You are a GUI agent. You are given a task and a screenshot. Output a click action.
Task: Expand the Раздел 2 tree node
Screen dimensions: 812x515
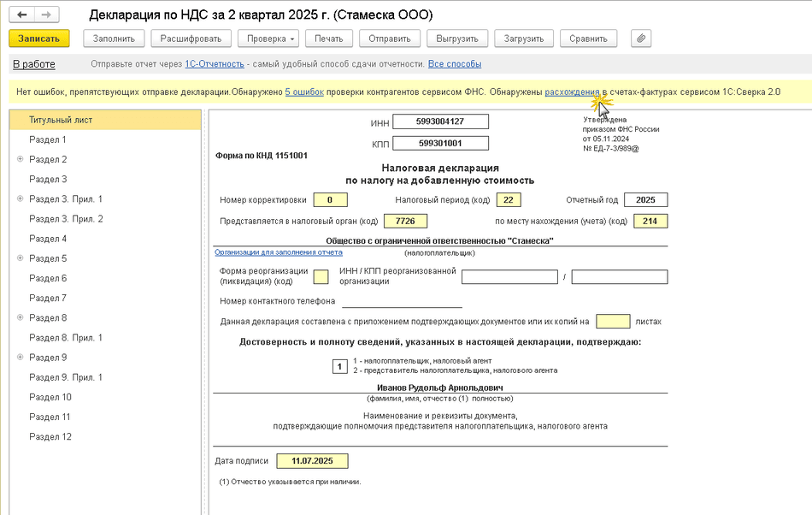20,160
